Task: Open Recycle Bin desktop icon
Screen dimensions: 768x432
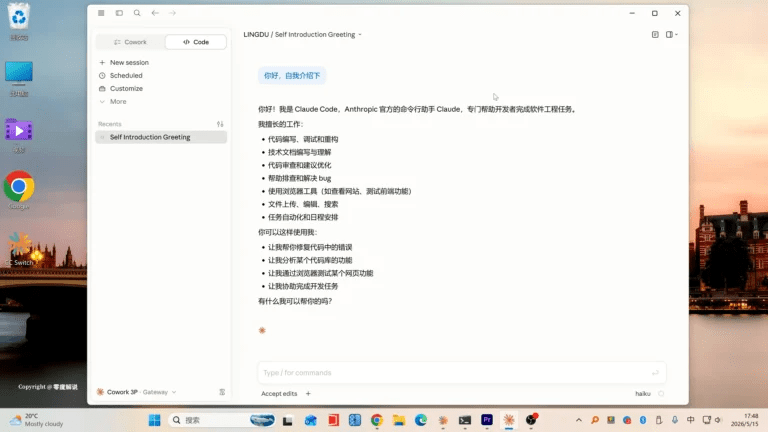Action: [19, 21]
